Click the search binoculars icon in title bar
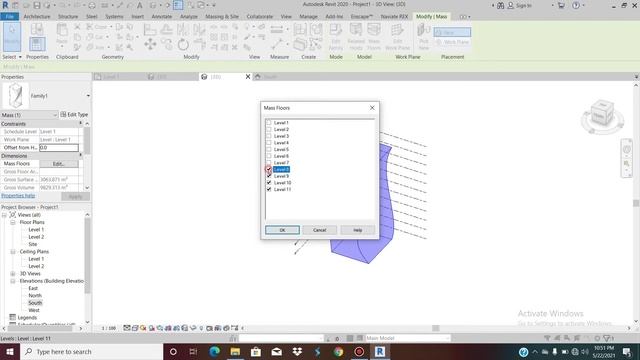This screenshot has width=640, height=360. point(500,5)
